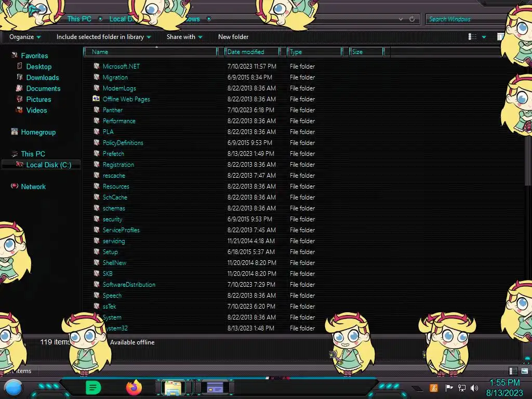Viewport: 532px width, 399px height.
Task: Click the Documents icon in Favorites
Action: click(x=19, y=88)
